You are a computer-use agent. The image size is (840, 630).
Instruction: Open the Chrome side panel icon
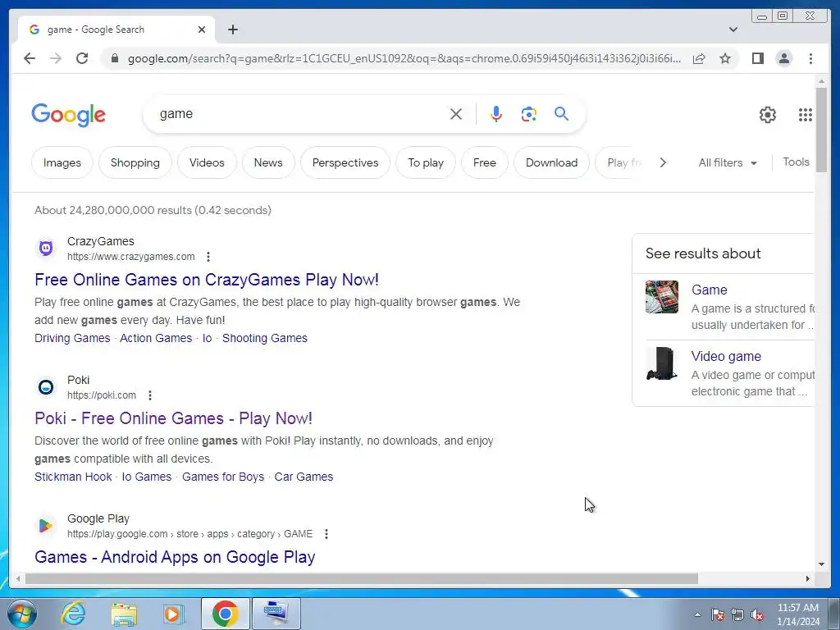(757, 58)
